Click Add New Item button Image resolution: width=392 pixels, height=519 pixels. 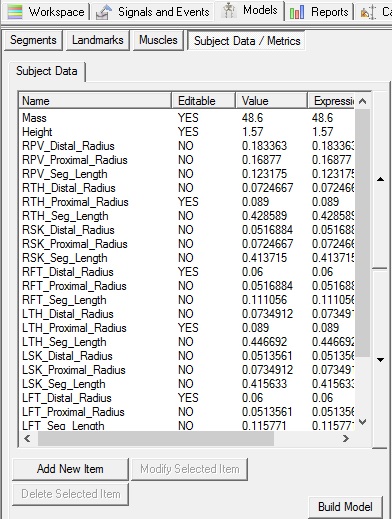70,469
